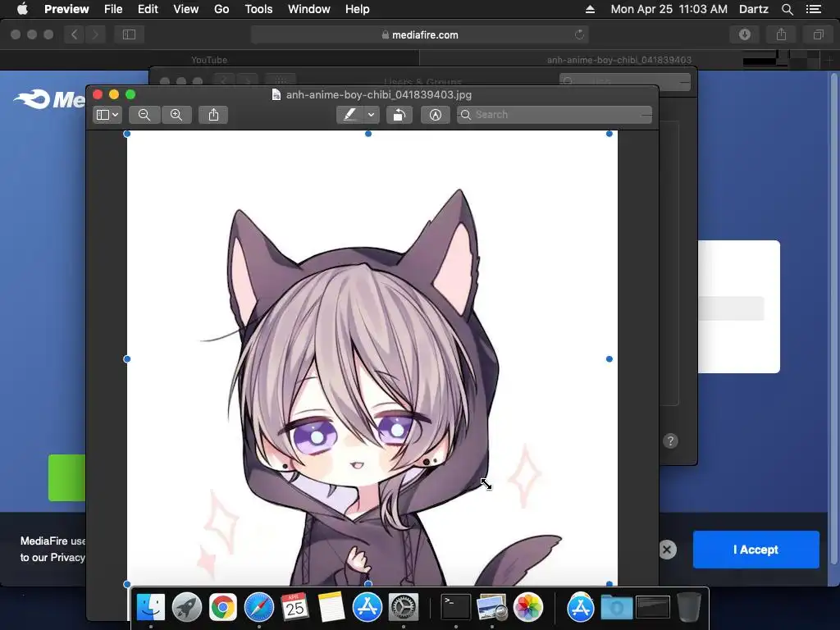This screenshot has height=630, width=840.
Task: Open the Downloads folder in the Dock
Action: pos(616,608)
